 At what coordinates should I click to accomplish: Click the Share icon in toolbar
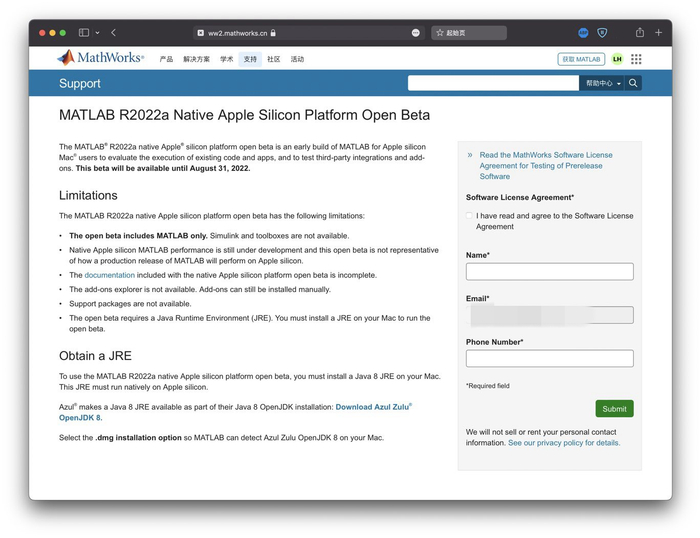pos(640,32)
